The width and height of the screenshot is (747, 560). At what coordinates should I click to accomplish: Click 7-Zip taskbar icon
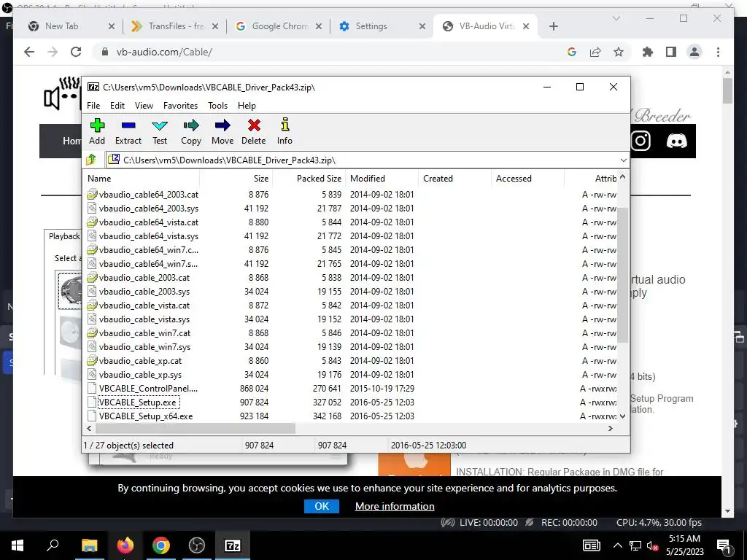(233, 545)
